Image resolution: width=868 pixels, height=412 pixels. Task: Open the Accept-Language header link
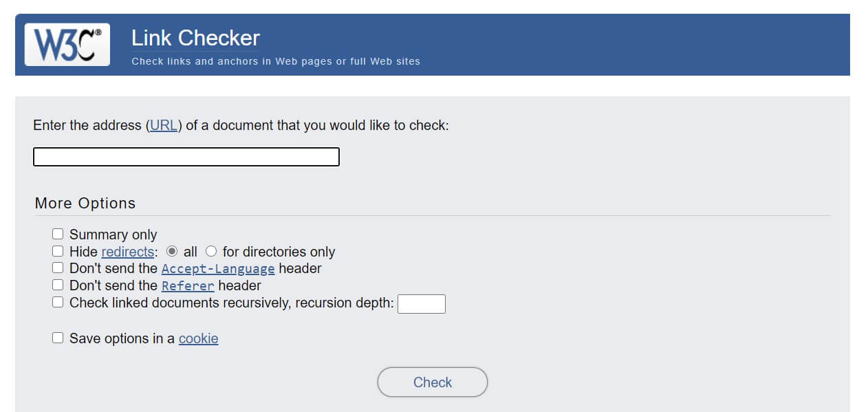tap(218, 268)
